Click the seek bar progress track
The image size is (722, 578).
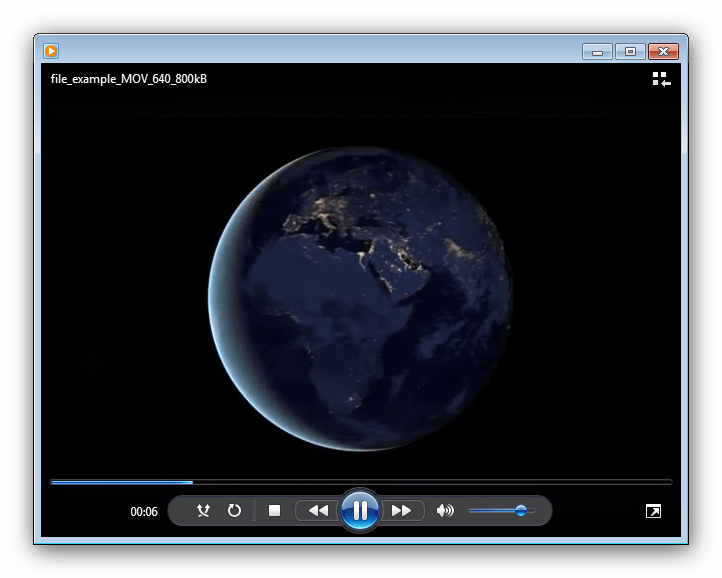tap(361, 482)
